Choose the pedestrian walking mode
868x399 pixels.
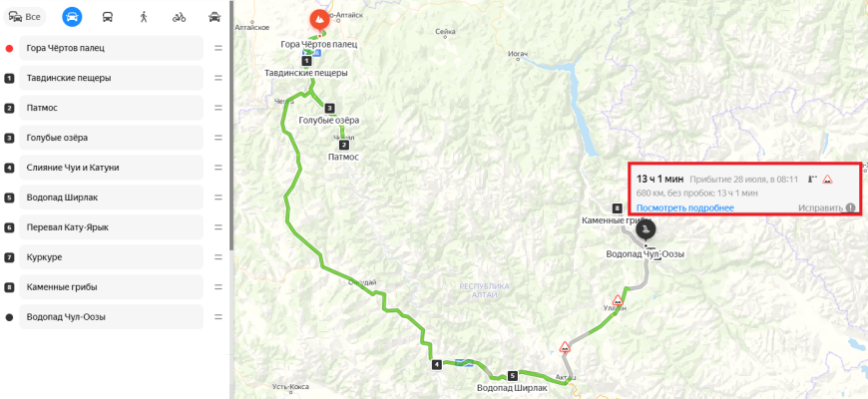pos(144,17)
